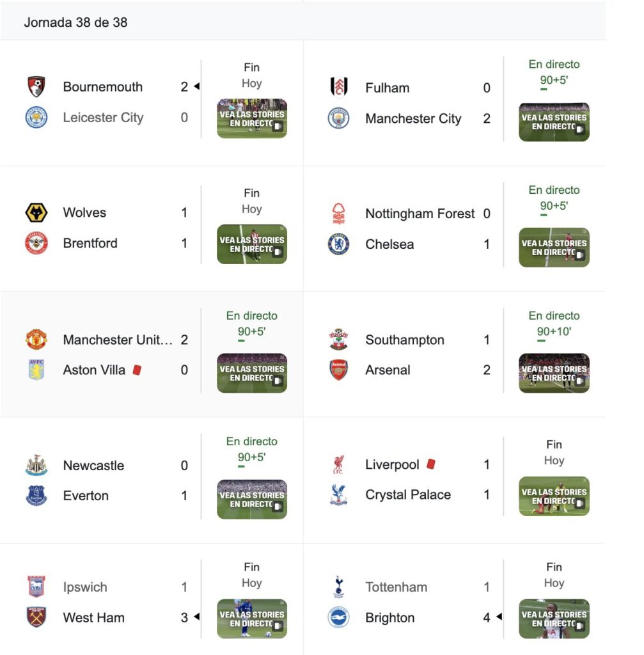644x655 pixels.
Task: Click the Liverpool liver bird logo
Action: pyautogui.click(x=339, y=464)
